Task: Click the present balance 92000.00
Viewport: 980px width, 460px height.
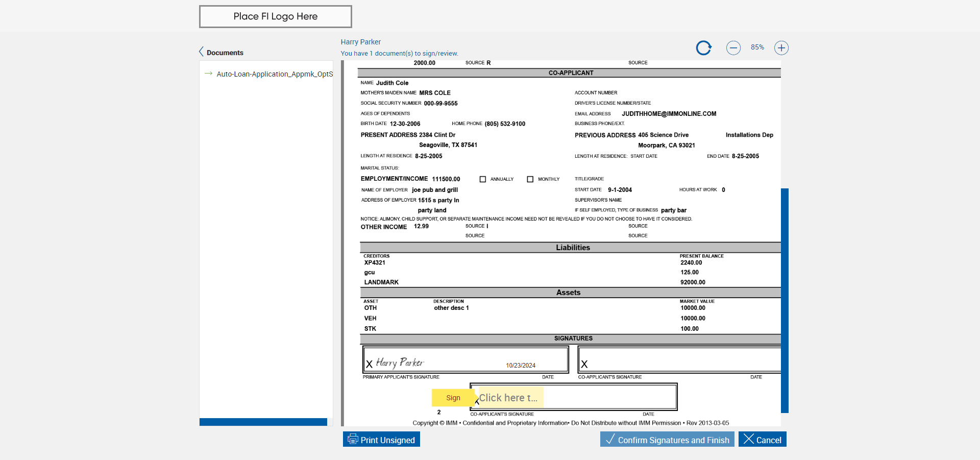Action: pos(693,282)
